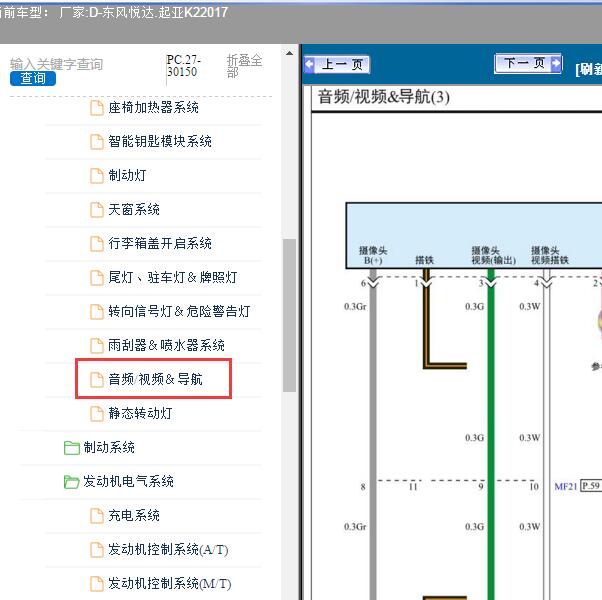Click document icon beside 音频/视频&导航
Image resolution: width=602 pixels, height=600 pixels.
(x=97, y=380)
